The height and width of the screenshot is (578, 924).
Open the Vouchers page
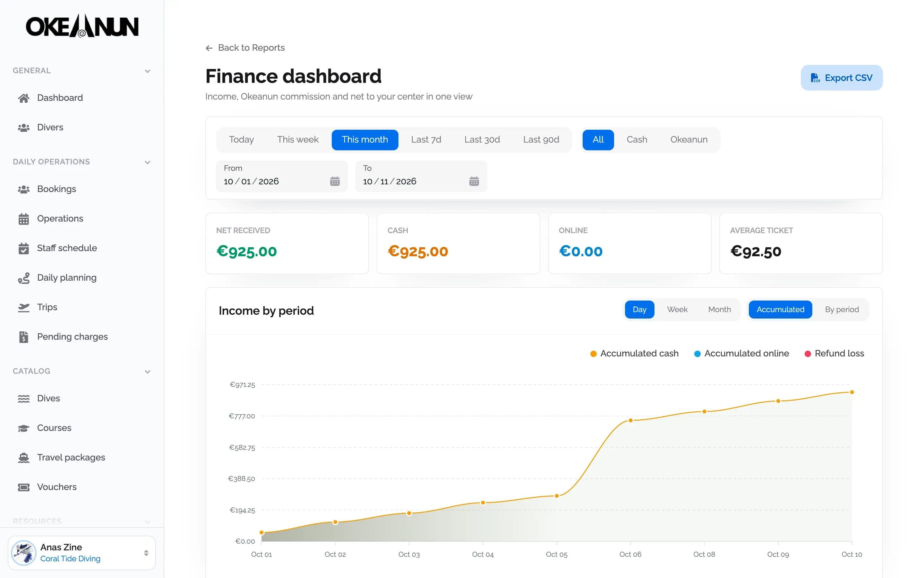(82, 487)
